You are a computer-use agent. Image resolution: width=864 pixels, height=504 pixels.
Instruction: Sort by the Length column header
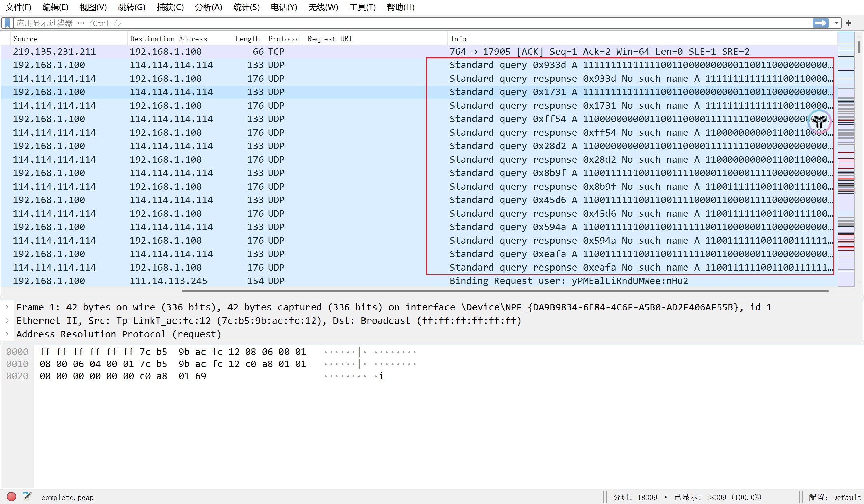click(x=247, y=39)
